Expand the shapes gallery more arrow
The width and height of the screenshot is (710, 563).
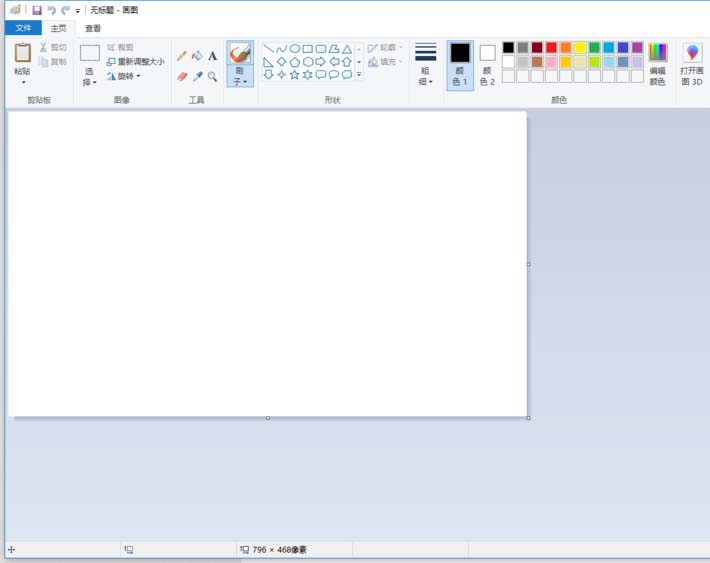[359, 74]
